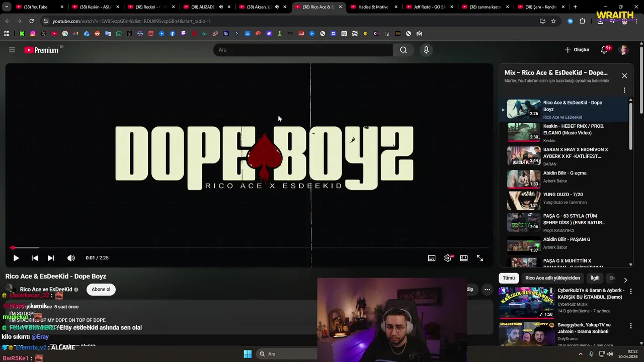Viewport: 644px width, 362px height.
Task: Go to the YouTube Premium home logo
Action: [x=41, y=50]
